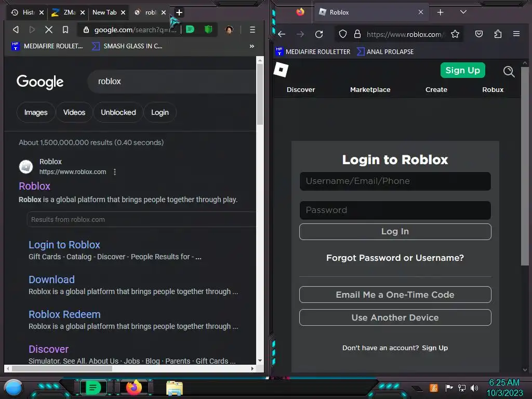Open the Start orb on taskbar
The image size is (532, 399).
click(14, 388)
